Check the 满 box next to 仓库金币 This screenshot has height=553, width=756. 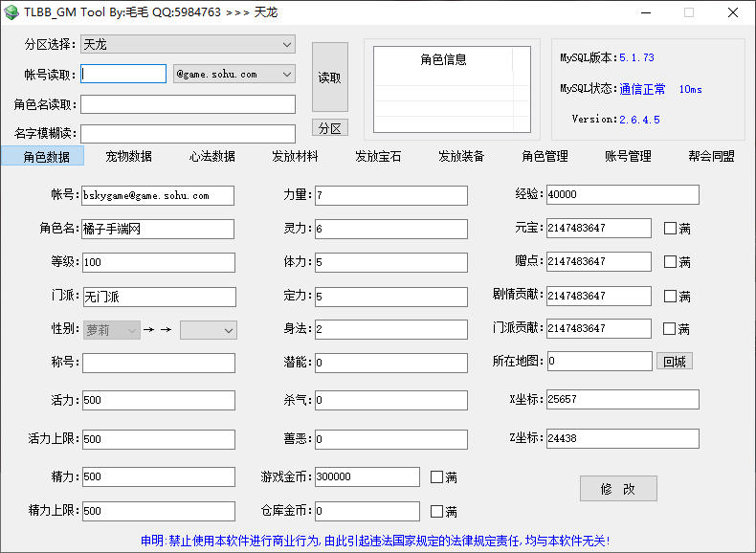tap(436, 512)
